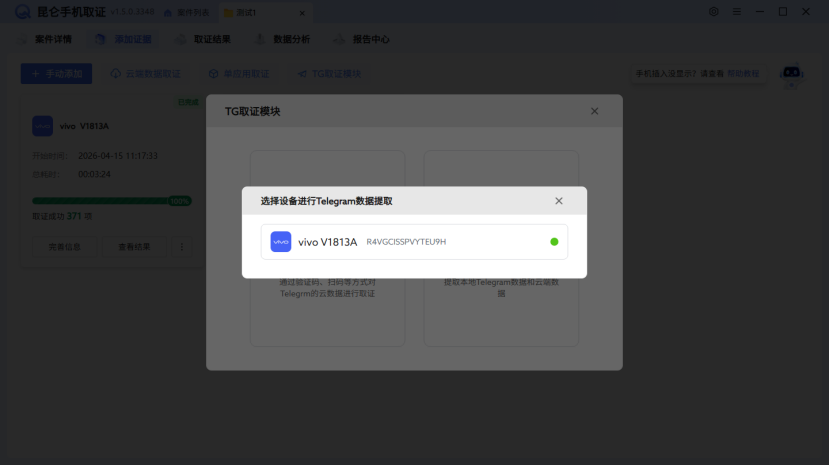
Task: Open 单应用取证
Action: [x=239, y=74]
